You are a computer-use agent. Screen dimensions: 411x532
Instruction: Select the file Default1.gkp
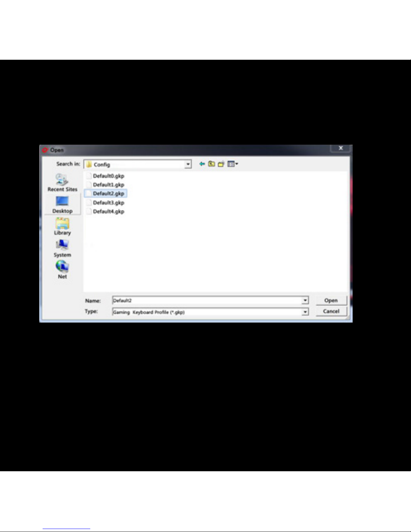(x=108, y=185)
